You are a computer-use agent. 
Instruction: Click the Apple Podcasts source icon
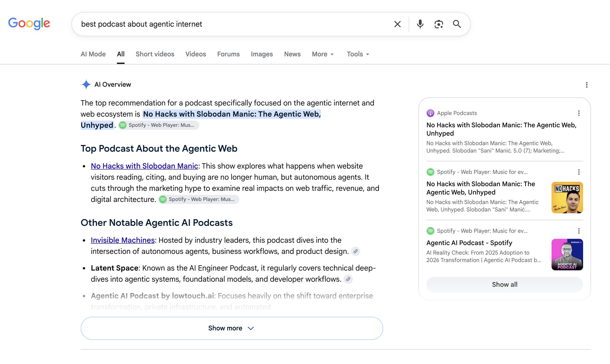[x=430, y=113]
